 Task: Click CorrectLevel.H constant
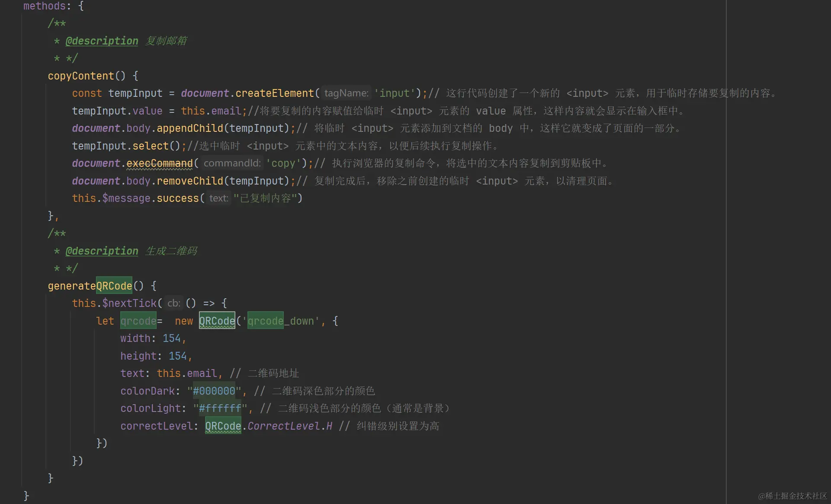pos(289,426)
